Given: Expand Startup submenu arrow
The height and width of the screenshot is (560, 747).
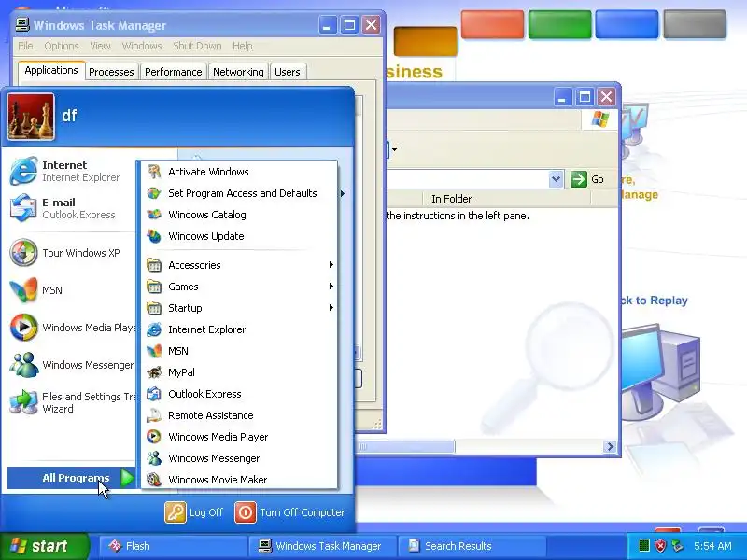Looking at the screenshot, I should click(x=331, y=308).
